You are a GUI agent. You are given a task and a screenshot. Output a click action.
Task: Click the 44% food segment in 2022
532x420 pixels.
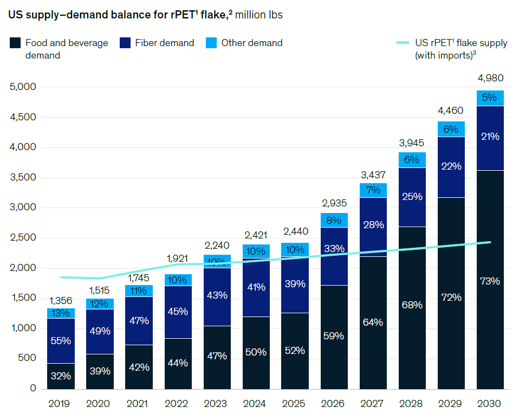coord(178,363)
